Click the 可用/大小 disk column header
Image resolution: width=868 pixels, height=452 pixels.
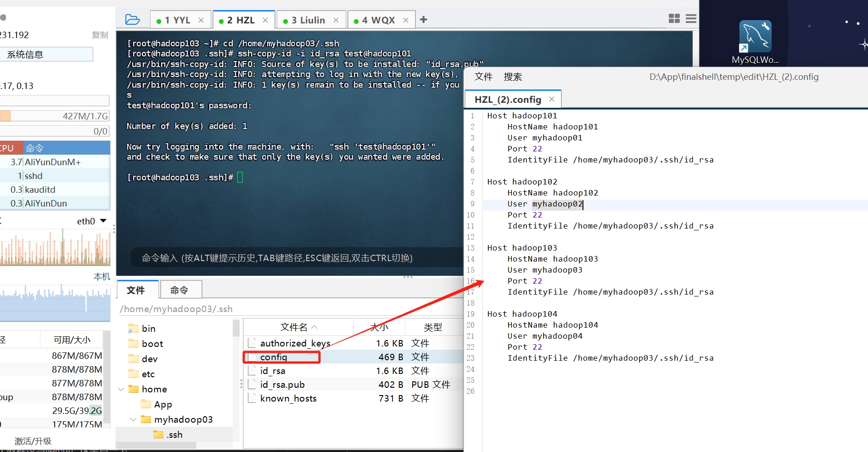(72, 340)
